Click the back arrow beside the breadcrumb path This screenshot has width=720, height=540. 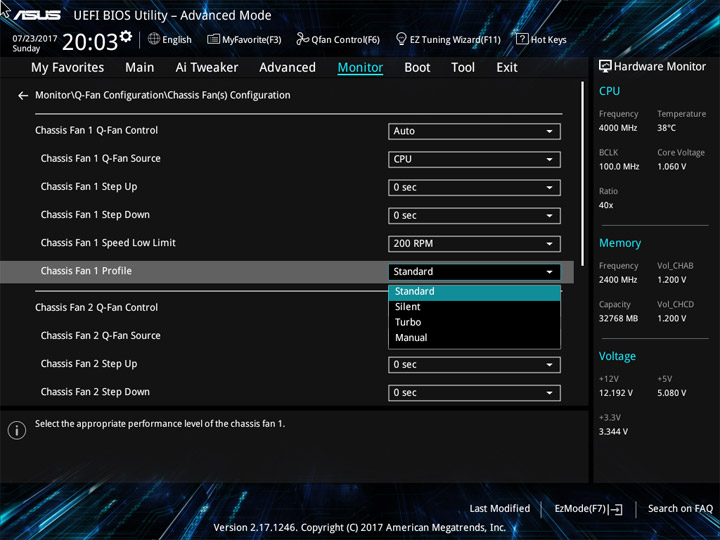pyautogui.click(x=22, y=96)
